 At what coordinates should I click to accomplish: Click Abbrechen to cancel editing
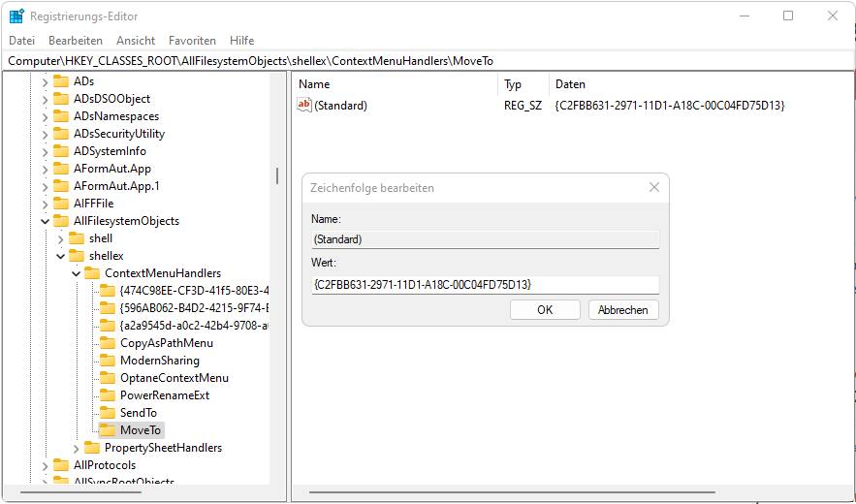coord(623,310)
